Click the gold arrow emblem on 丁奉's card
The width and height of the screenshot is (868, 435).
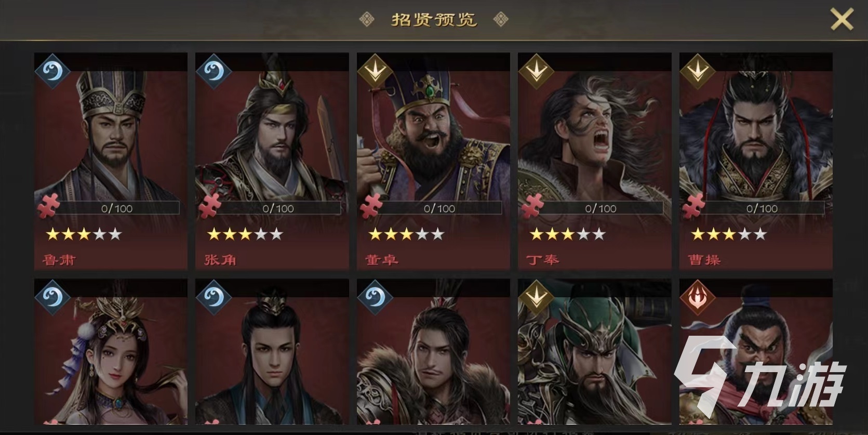click(x=536, y=70)
